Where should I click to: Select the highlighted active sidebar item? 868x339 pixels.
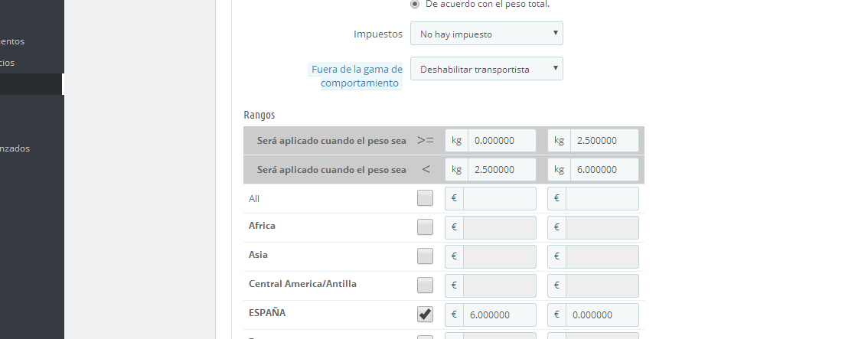(31, 84)
